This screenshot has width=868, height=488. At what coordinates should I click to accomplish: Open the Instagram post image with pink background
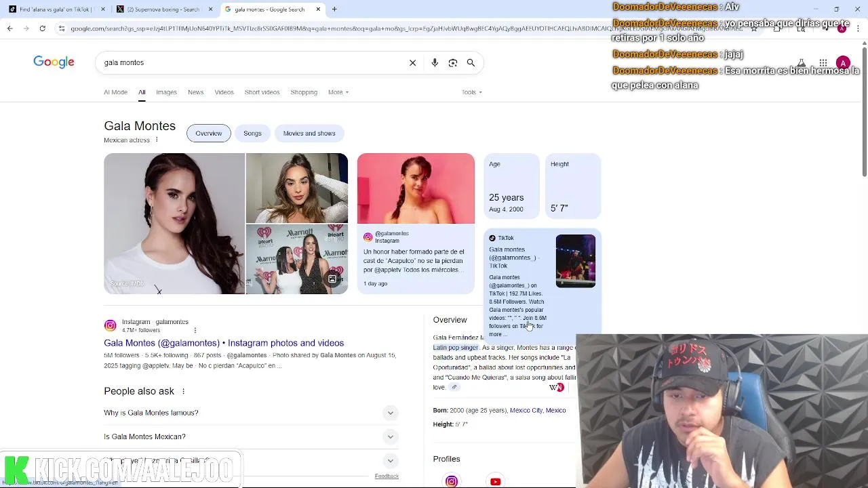point(416,188)
